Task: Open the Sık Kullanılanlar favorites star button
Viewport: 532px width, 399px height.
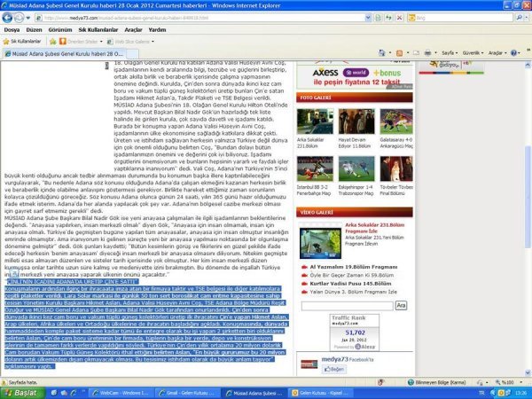Action: (22, 42)
